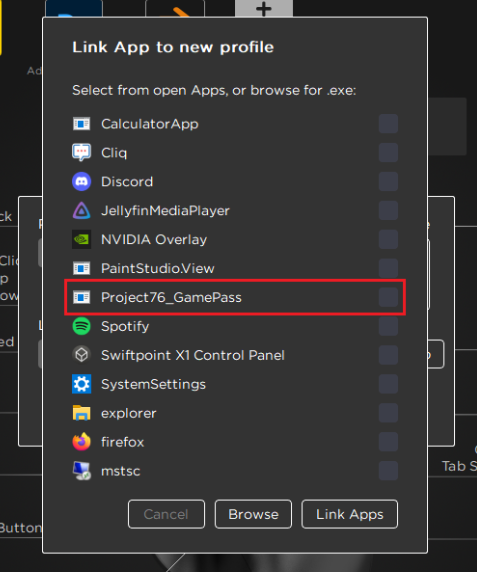
Task: Click the Project76_GamePass app icon
Action: 81,297
